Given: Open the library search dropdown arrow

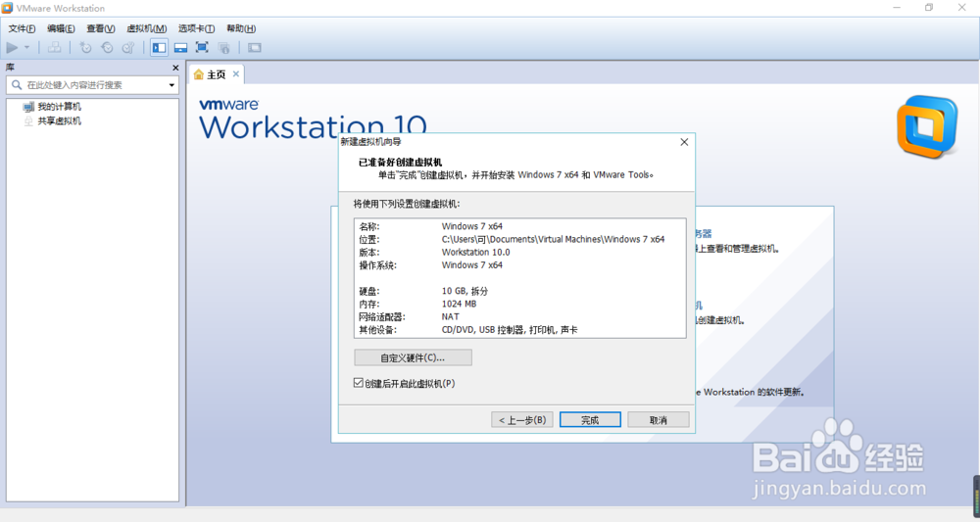Looking at the screenshot, I should click(x=171, y=85).
